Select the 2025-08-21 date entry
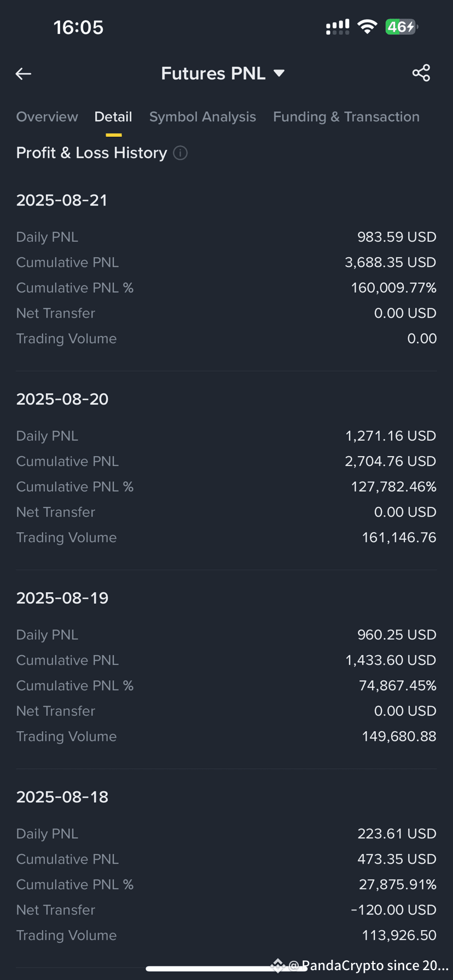 [x=62, y=200]
